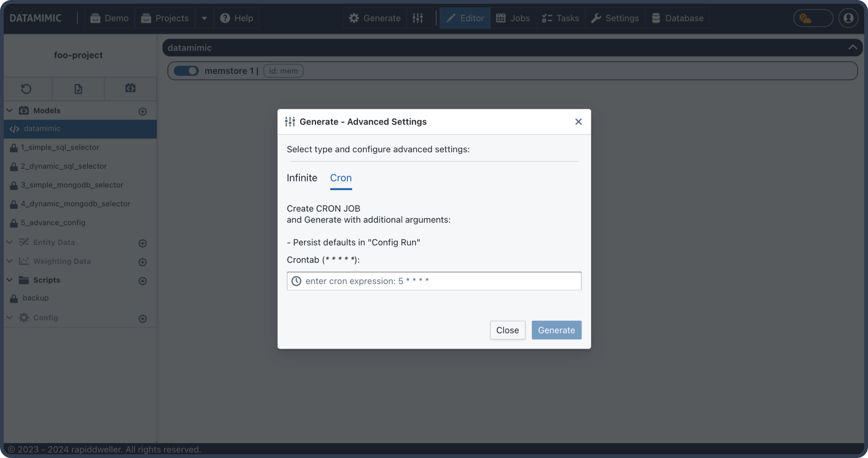Collapse the Models tree section
This screenshot has width=868, height=458.
[9, 110]
